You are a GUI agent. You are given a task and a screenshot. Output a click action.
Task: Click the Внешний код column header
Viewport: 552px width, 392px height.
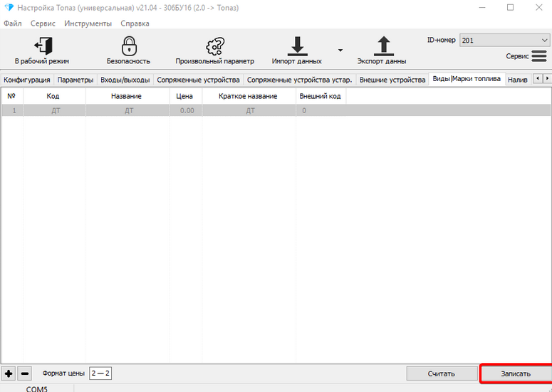click(x=320, y=96)
